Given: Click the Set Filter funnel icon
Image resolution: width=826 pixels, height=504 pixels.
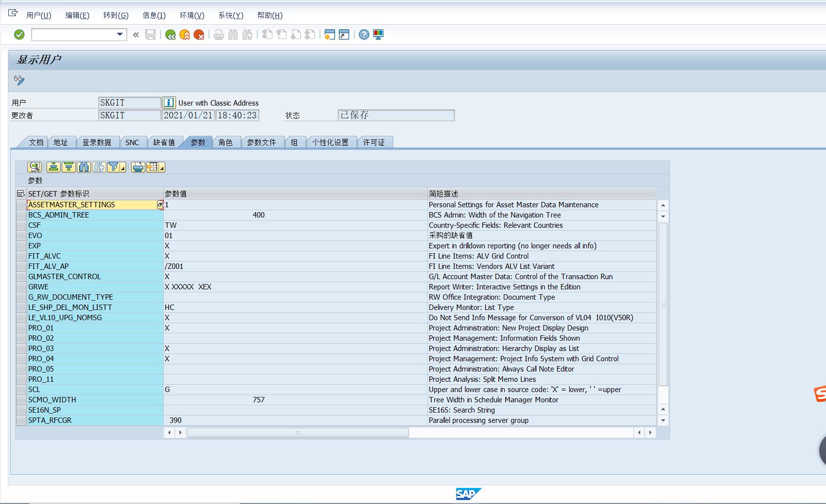Looking at the screenshot, I should click(x=113, y=167).
